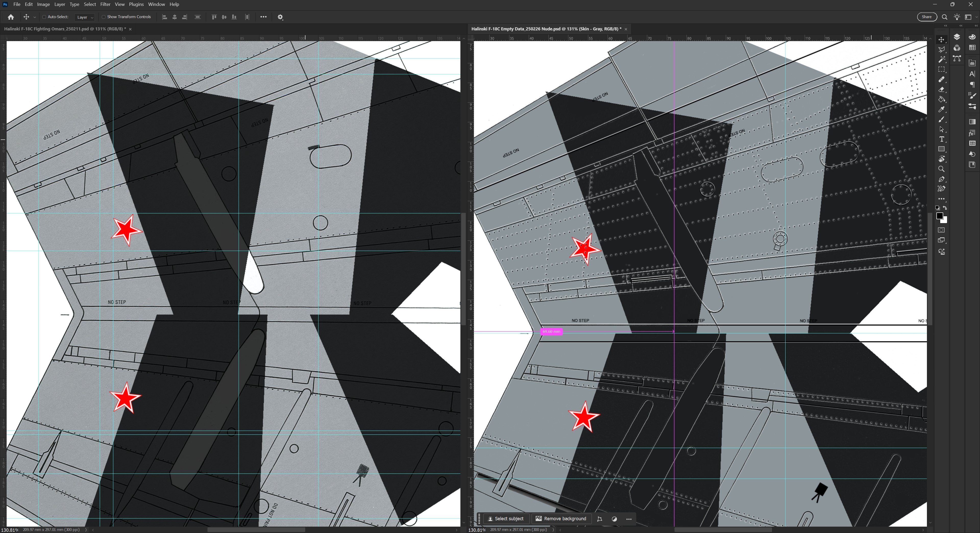Pick the Paint Bucket tool
980x533 pixels.
point(941,100)
